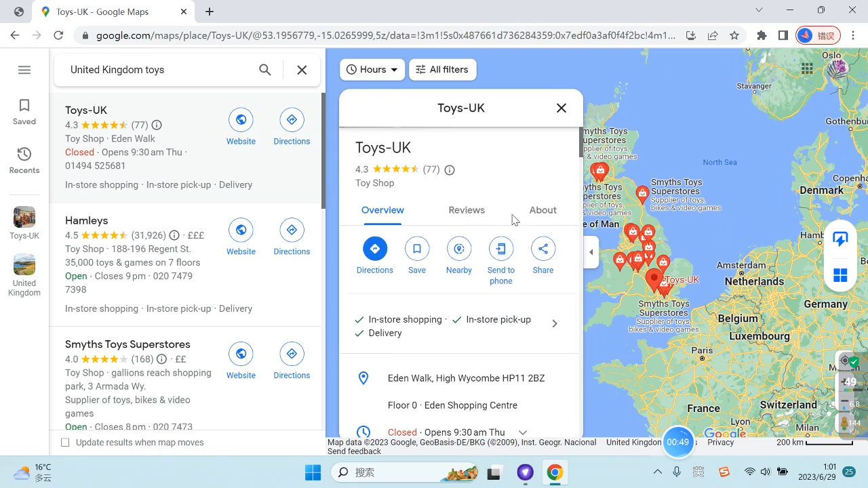This screenshot has width=868, height=488.
Task: Click the search magnifier icon
Action: point(265,70)
